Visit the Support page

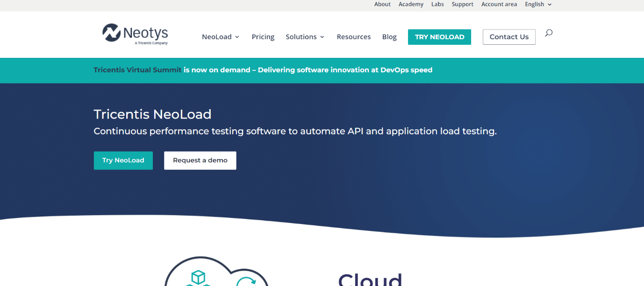463,4
